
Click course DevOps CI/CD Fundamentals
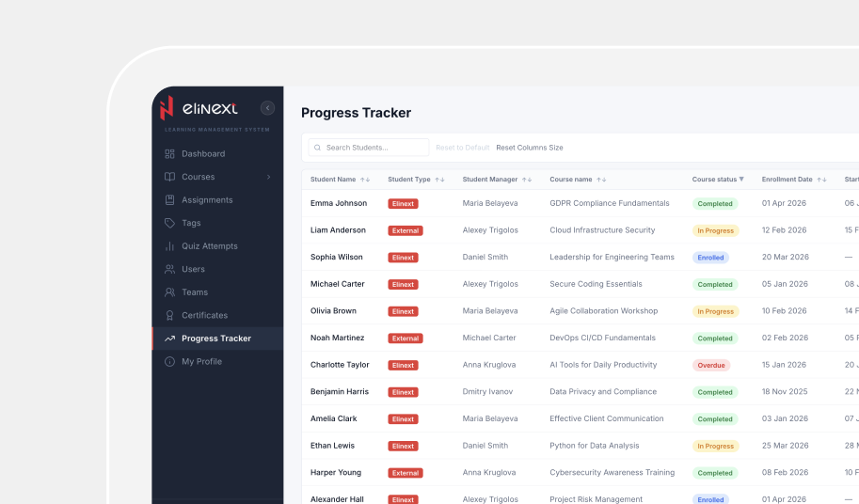pos(602,338)
